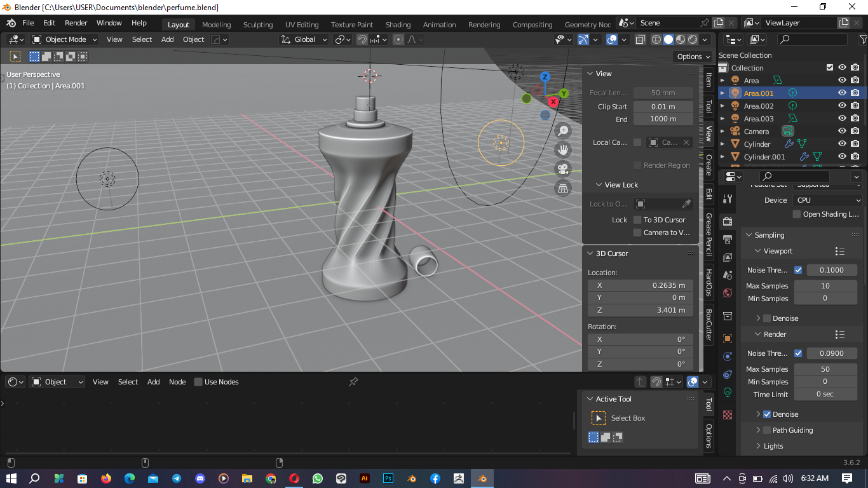The width and height of the screenshot is (868, 488).
Task: Open the Window menu
Action: point(109,23)
